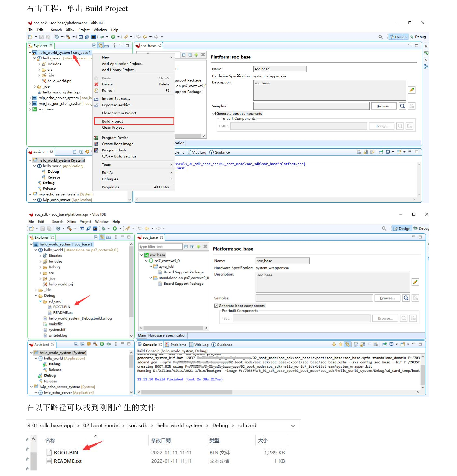
Task: Click the Pin Console icon in Console toolbar
Action: pos(384,344)
